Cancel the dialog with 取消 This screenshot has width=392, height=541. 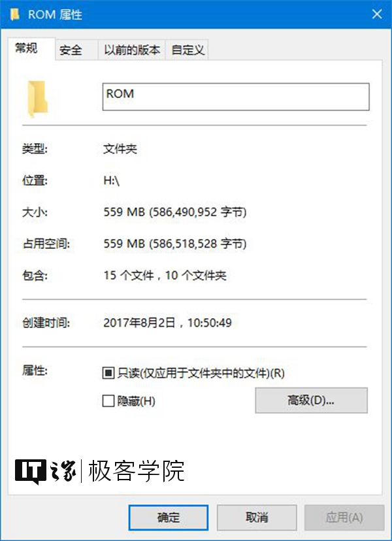[x=257, y=517]
